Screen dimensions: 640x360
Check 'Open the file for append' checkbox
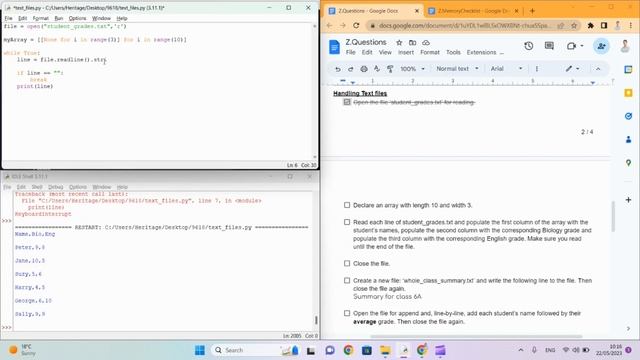coord(347,313)
